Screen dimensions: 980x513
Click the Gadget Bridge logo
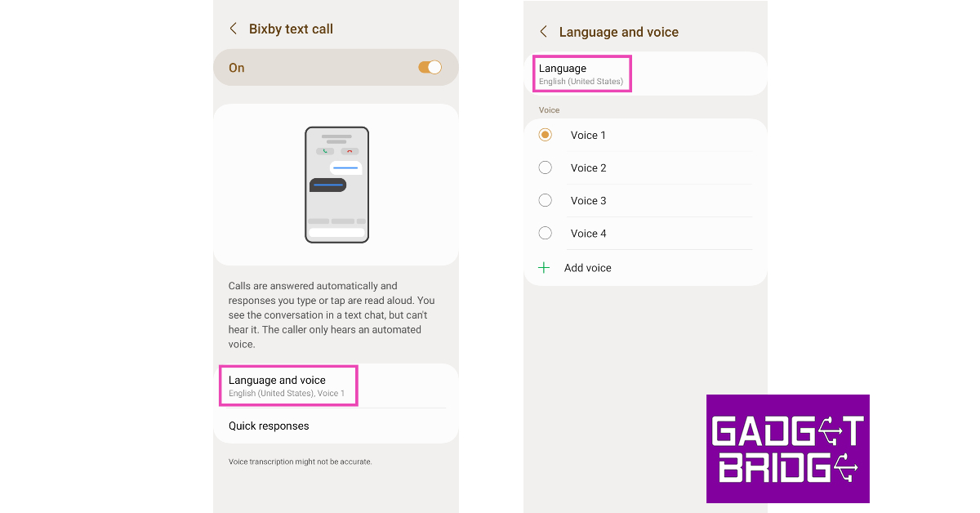pyautogui.click(x=787, y=448)
